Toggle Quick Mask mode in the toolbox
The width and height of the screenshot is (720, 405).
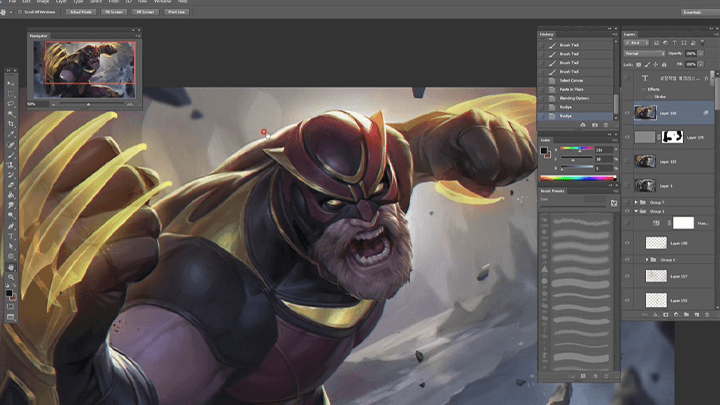pyautogui.click(x=11, y=306)
